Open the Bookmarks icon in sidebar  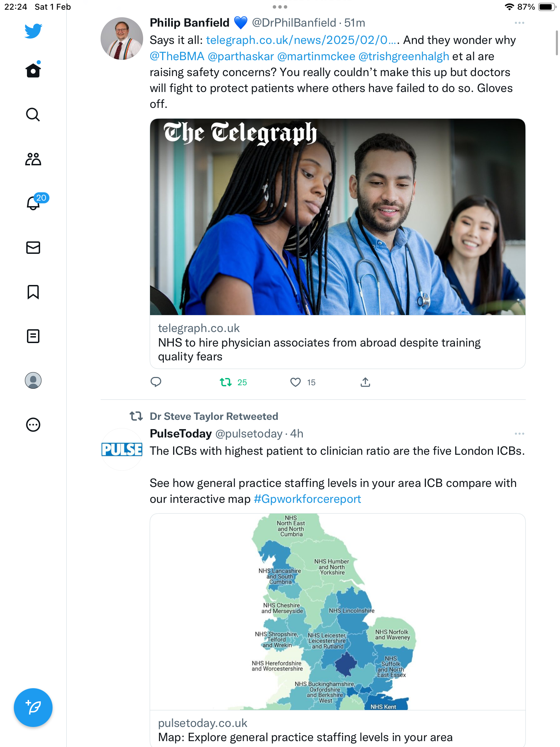[33, 292]
